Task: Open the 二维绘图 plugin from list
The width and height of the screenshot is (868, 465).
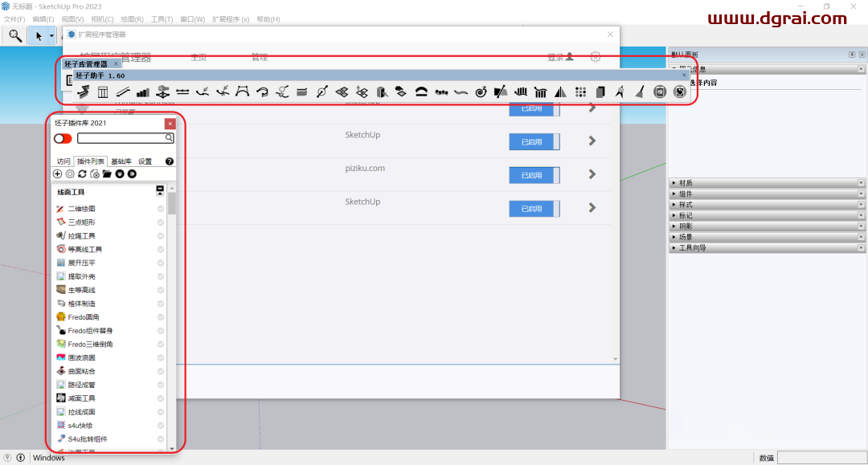Action: click(x=81, y=209)
